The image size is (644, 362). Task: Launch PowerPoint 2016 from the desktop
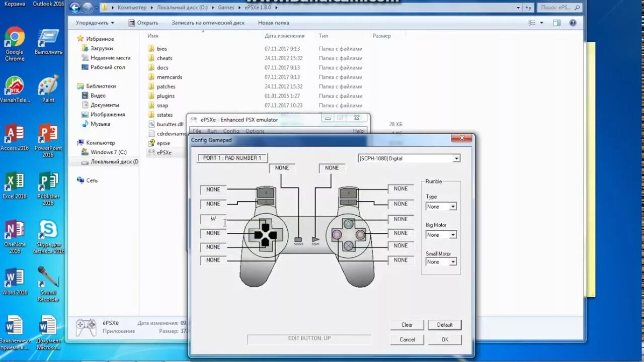click(x=48, y=141)
